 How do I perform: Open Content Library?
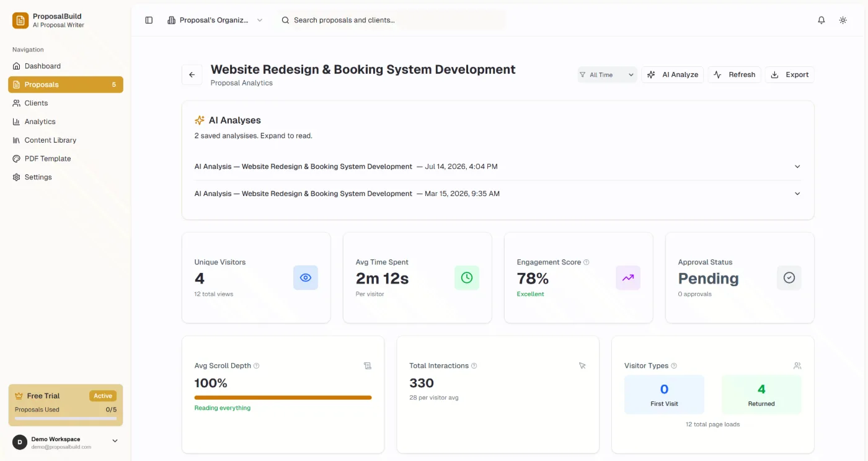pos(66,140)
